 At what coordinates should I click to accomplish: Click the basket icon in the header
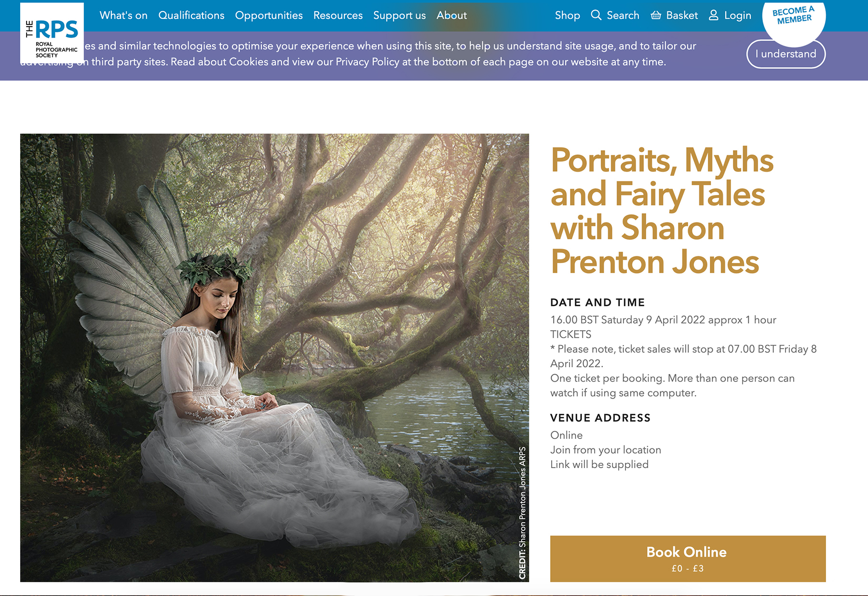point(656,15)
